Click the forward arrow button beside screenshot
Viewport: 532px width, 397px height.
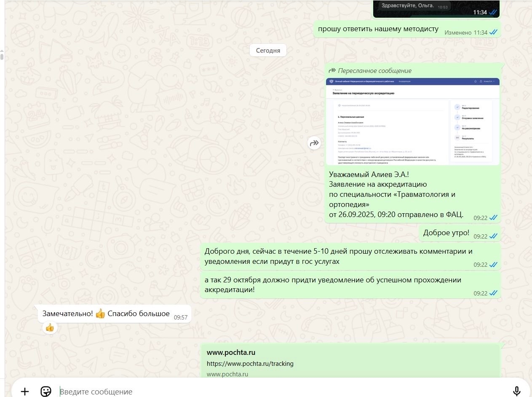pos(314,143)
